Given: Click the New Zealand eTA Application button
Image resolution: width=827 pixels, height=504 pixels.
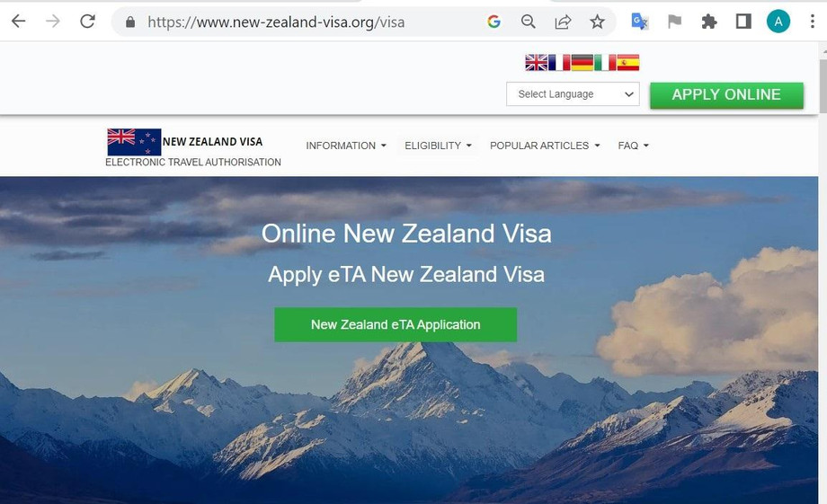Looking at the screenshot, I should point(396,324).
